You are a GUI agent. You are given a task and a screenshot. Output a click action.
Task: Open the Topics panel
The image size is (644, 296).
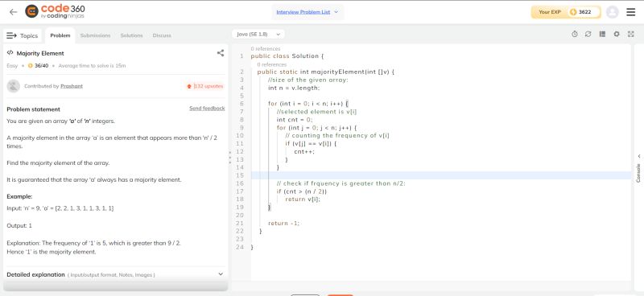coord(23,35)
